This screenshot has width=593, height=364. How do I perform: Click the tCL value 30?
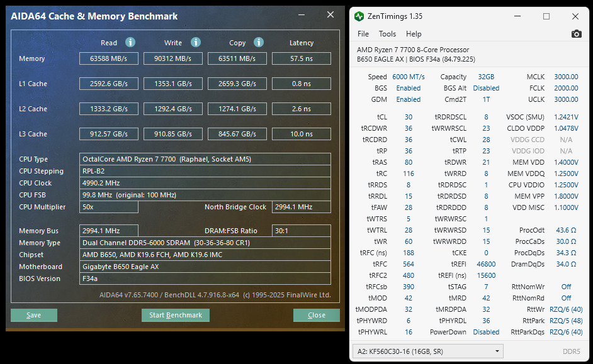[x=409, y=117]
